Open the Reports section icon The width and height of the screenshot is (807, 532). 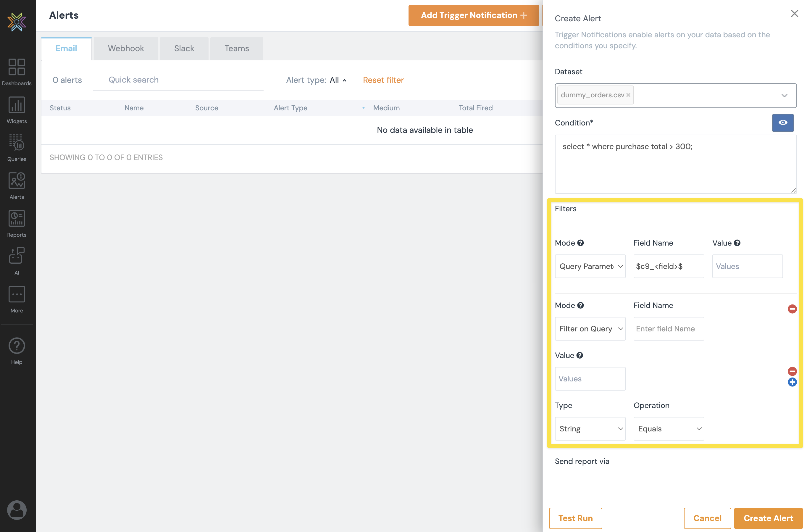[x=17, y=218]
